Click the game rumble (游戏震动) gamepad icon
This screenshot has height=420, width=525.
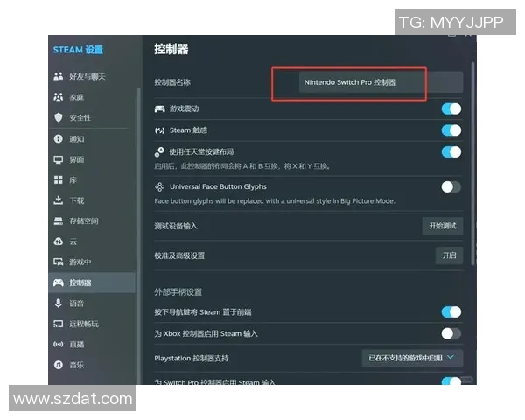[x=160, y=108]
